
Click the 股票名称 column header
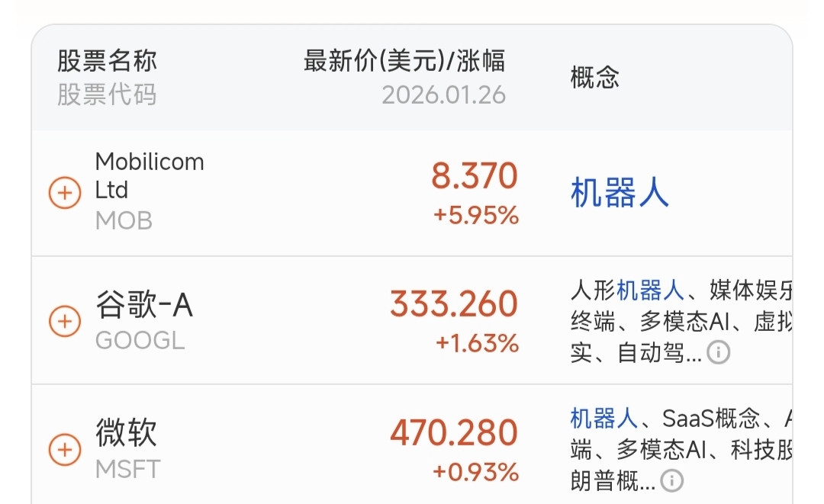(107, 61)
